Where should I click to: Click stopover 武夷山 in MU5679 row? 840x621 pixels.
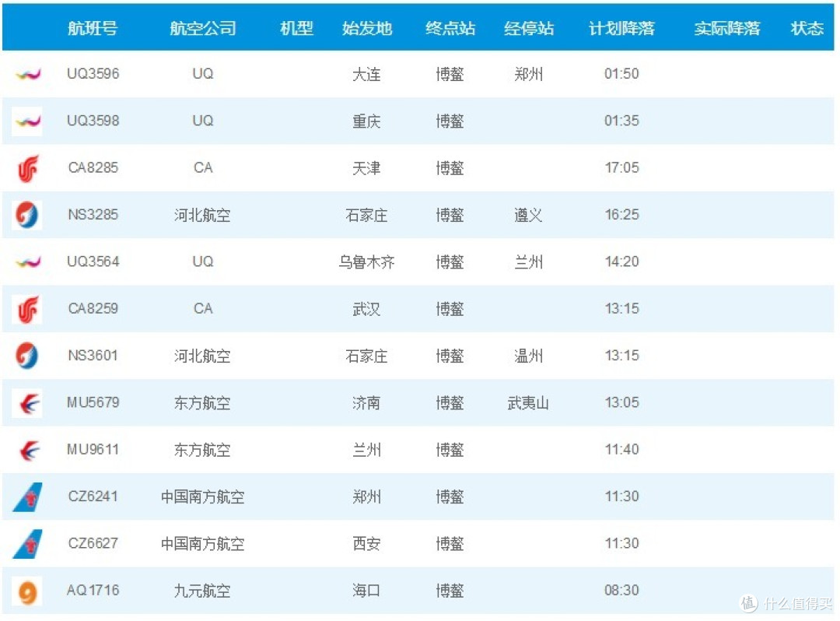tap(528, 403)
